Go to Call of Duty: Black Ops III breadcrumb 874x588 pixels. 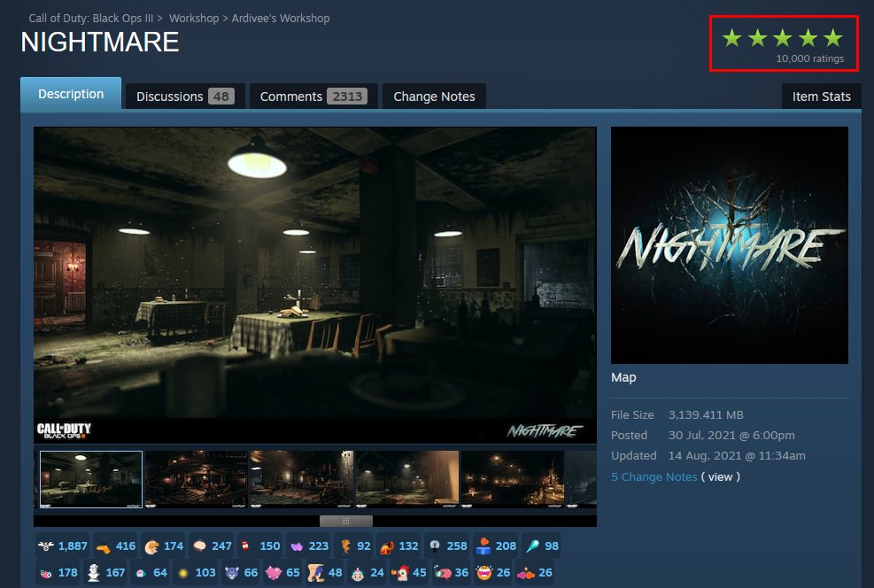click(91, 19)
